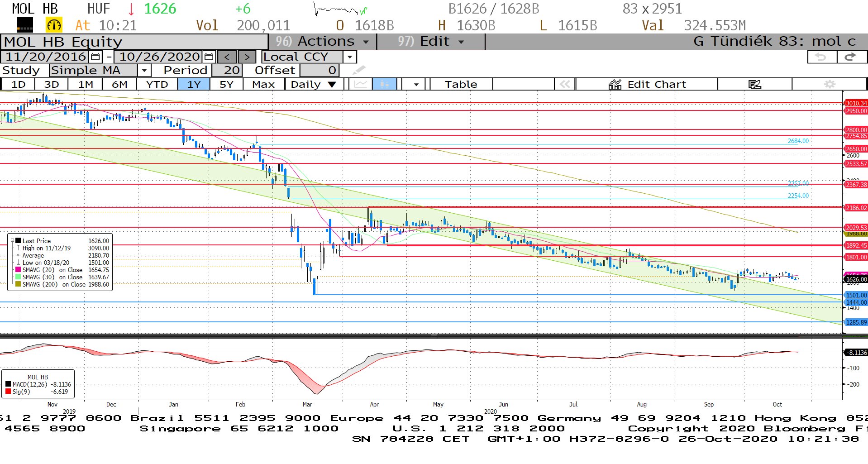Select the 1Y range tab

point(194,84)
